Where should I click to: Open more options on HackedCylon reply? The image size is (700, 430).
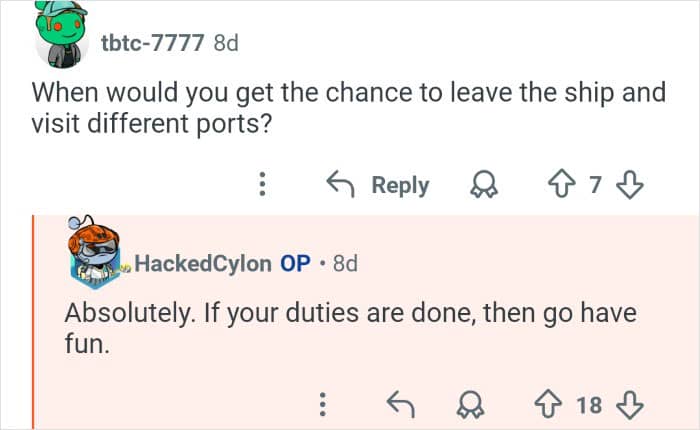click(322, 404)
